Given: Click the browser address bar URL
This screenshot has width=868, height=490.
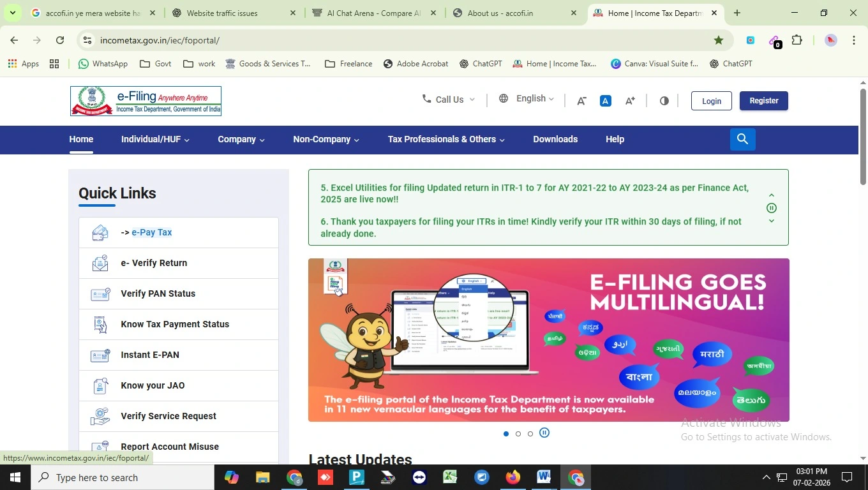Looking at the screenshot, I should click(x=160, y=40).
